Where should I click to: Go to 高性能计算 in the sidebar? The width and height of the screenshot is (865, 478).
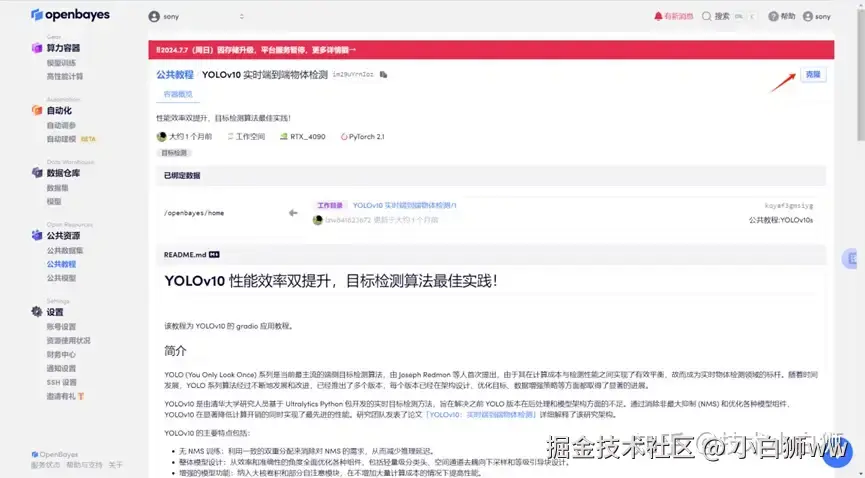point(65,77)
